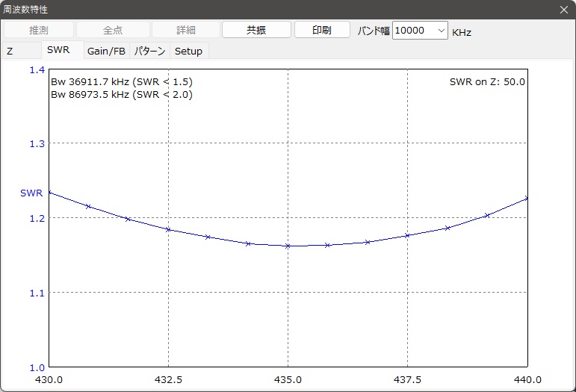Switch to the Z tab
Screen dimensions: 576x392
pyautogui.click(x=10, y=52)
